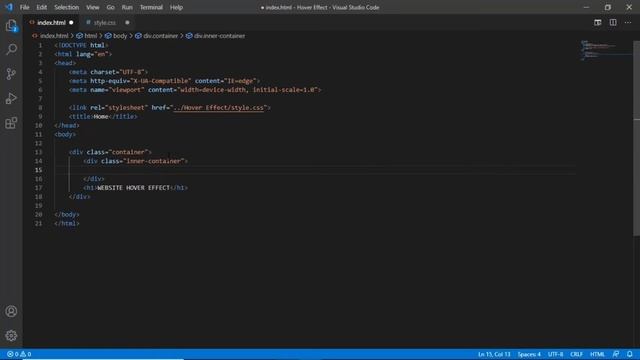
Task: Open the File menu
Action: pos(24,7)
